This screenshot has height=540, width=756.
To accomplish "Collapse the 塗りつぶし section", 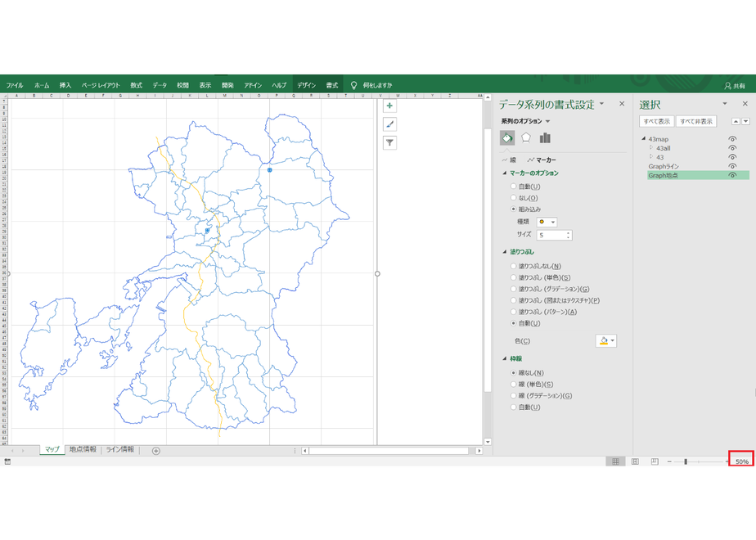I will 504,252.
